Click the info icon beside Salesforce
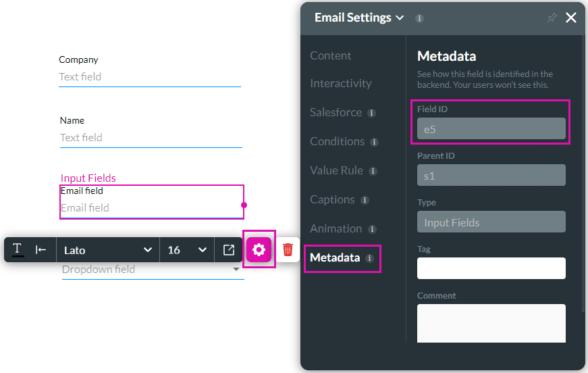Screen dimensions: 588x373 tap(371, 113)
